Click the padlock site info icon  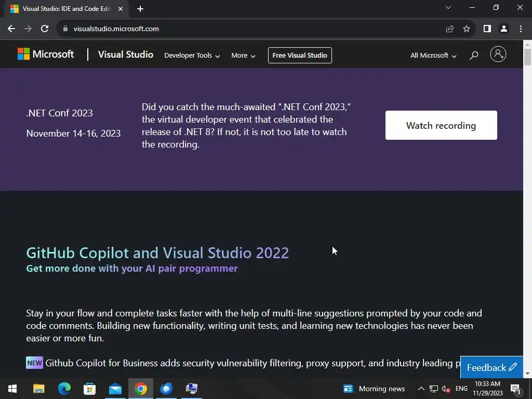click(x=65, y=29)
